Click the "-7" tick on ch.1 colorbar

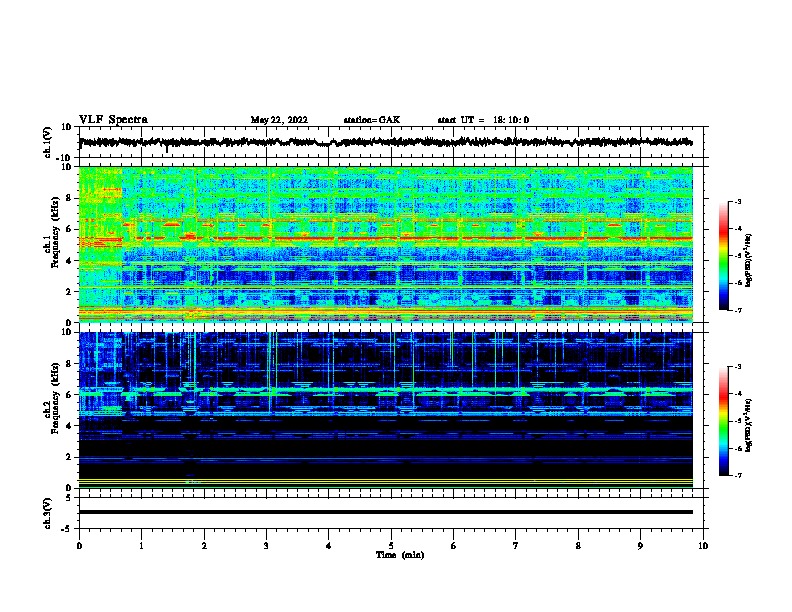(737, 310)
